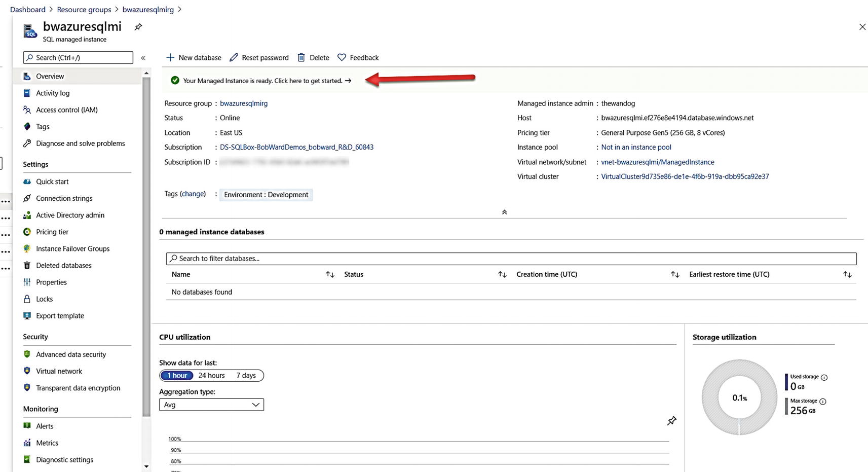This screenshot has width=868, height=472.
Task: Select Overview in the left menu
Action: click(77, 76)
